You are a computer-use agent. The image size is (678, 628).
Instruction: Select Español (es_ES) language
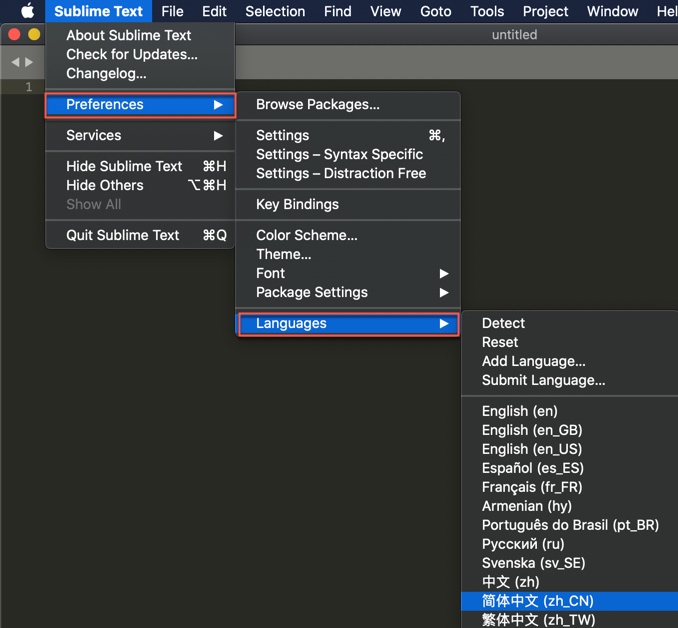[x=569, y=468]
